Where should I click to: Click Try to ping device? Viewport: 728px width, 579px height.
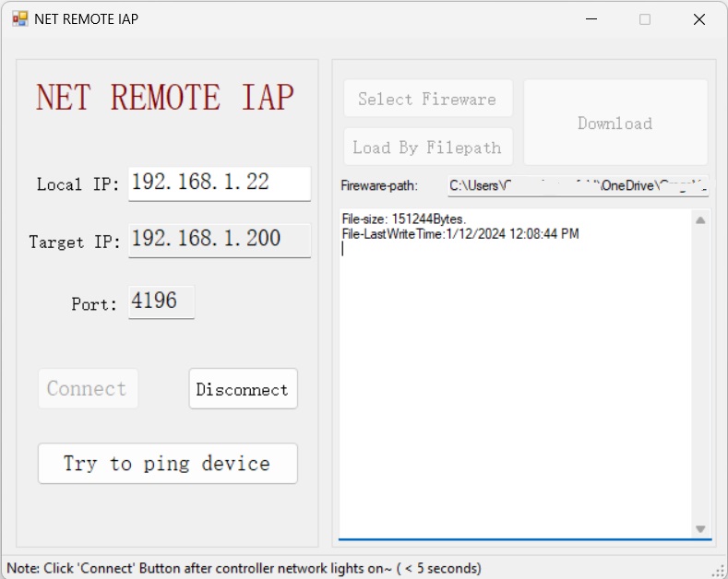click(167, 464)
